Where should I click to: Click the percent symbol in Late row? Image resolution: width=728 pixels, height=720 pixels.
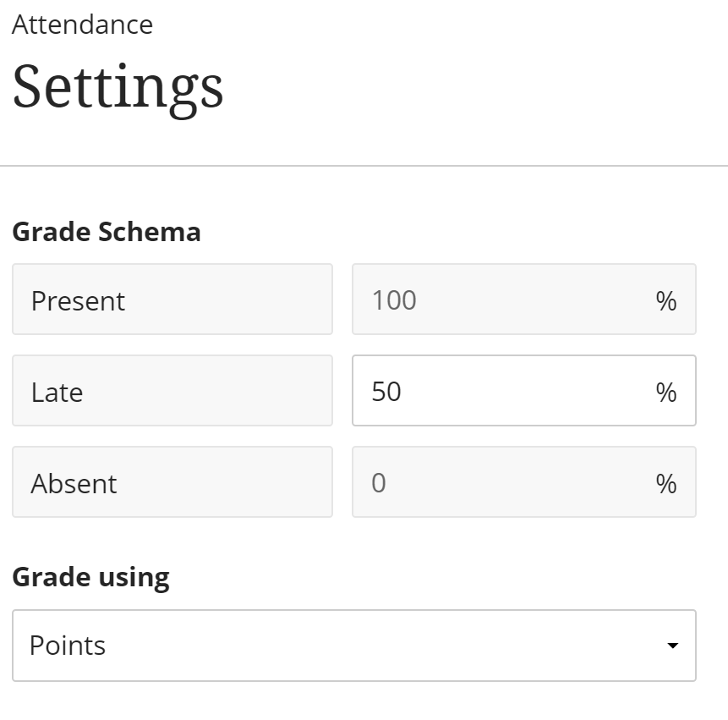[666, 392]
